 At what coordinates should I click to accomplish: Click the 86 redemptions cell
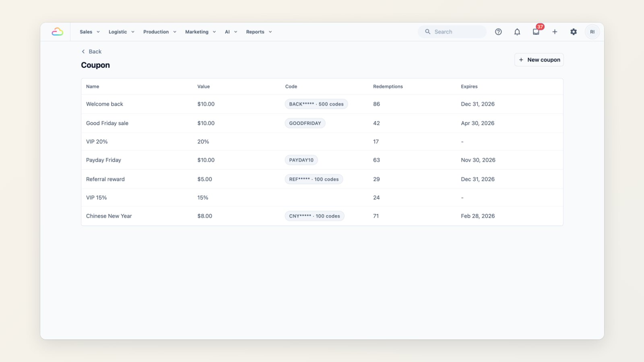tap(376, 104)
